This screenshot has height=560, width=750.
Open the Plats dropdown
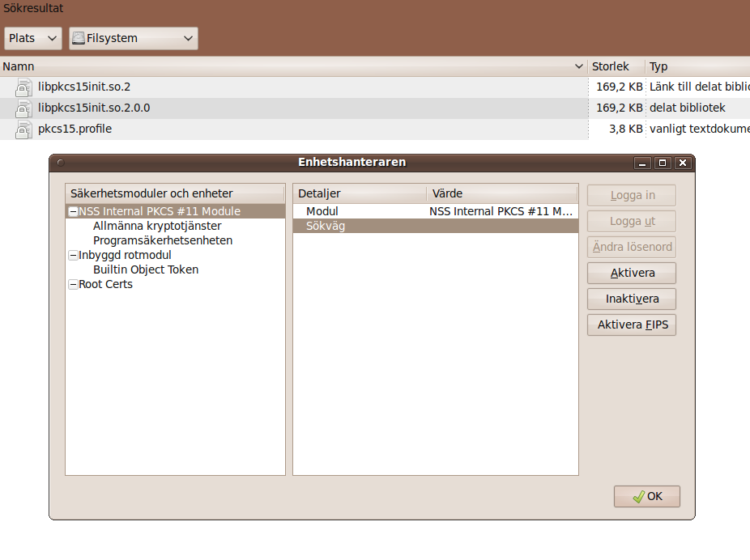point(33,38)
